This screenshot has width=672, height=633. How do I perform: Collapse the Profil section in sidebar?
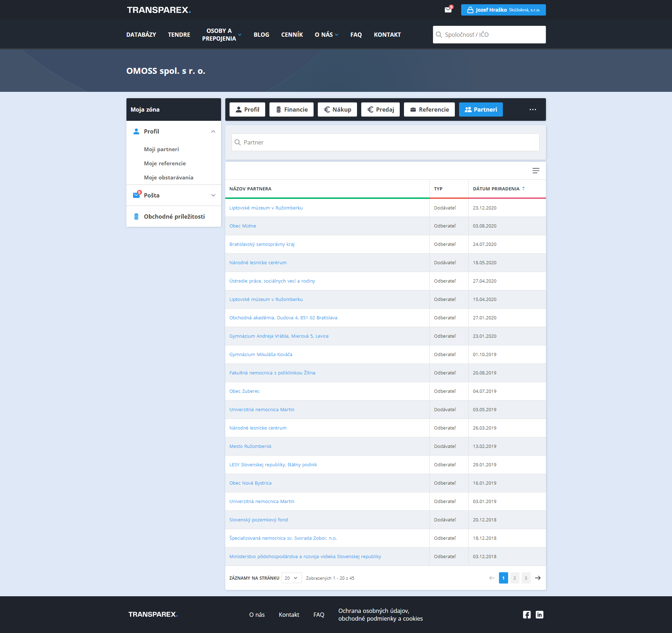213,131
